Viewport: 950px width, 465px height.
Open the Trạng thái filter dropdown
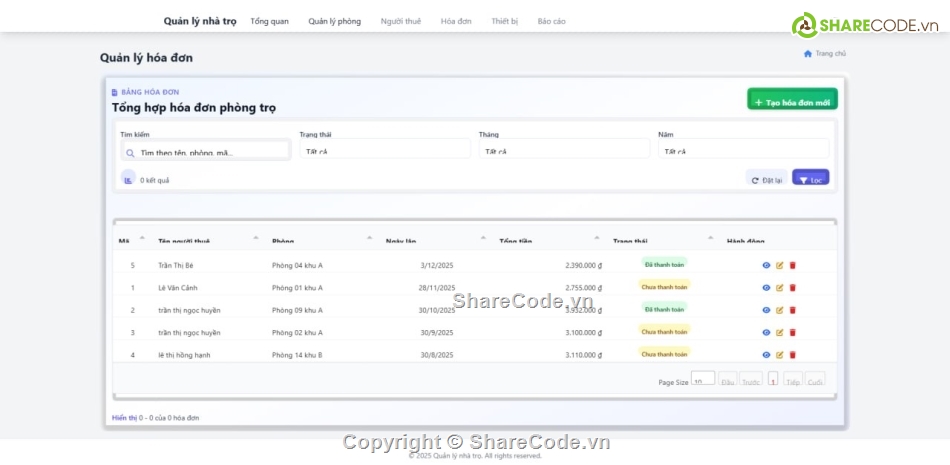pyautogui.click(x=385, y=149)
